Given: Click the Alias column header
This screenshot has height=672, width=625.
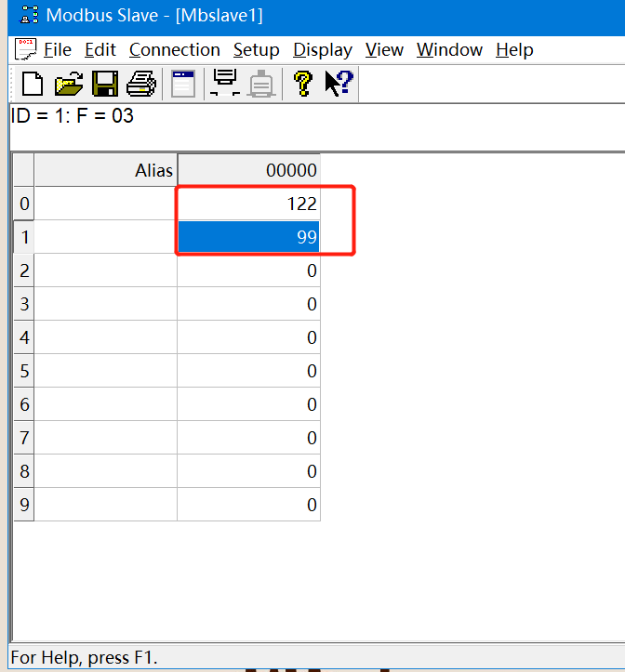Looking at the screenshot, I should tap(106, 170).
